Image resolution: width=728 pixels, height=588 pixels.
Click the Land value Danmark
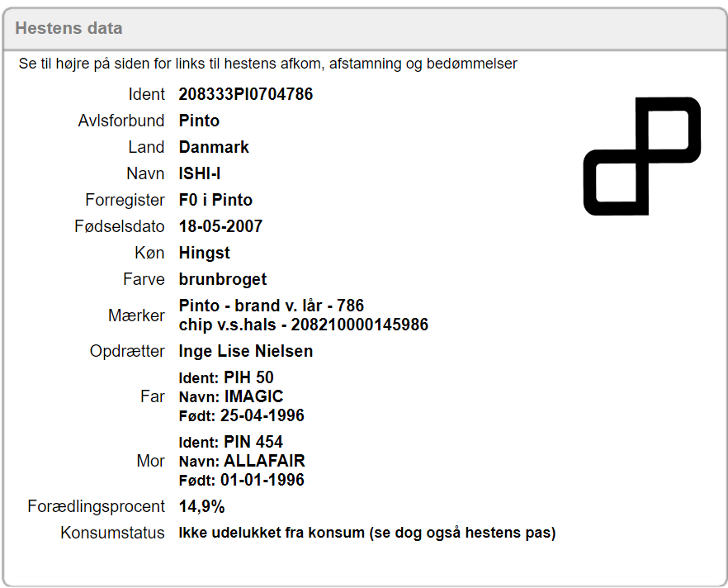tap(214, 147)
